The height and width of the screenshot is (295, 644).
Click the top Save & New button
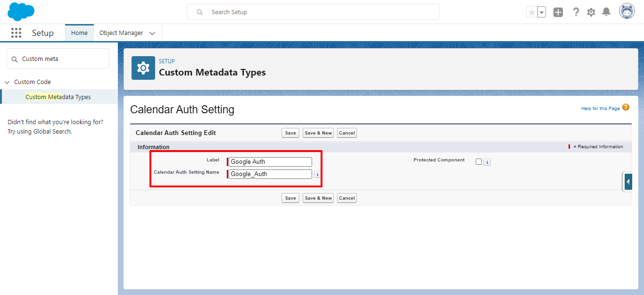point(318,133)
